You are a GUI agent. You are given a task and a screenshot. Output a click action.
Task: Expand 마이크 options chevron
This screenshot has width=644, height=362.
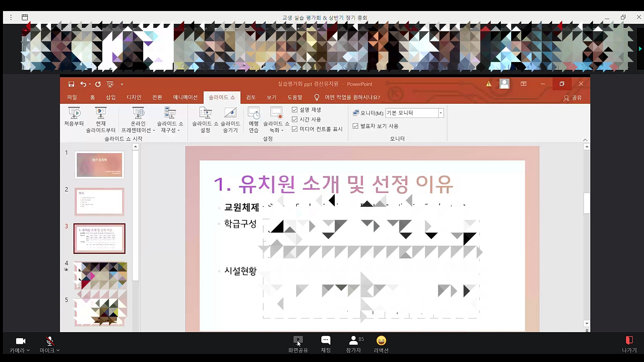point(58,350)
